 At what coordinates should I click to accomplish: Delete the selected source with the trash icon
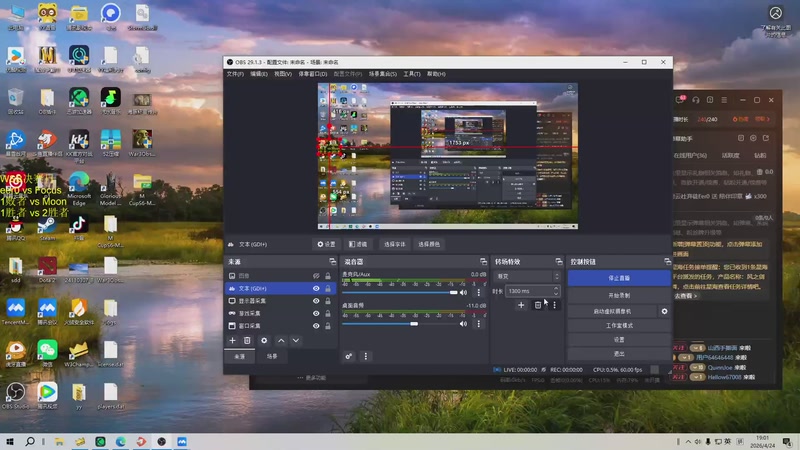[x=247, y=341]
